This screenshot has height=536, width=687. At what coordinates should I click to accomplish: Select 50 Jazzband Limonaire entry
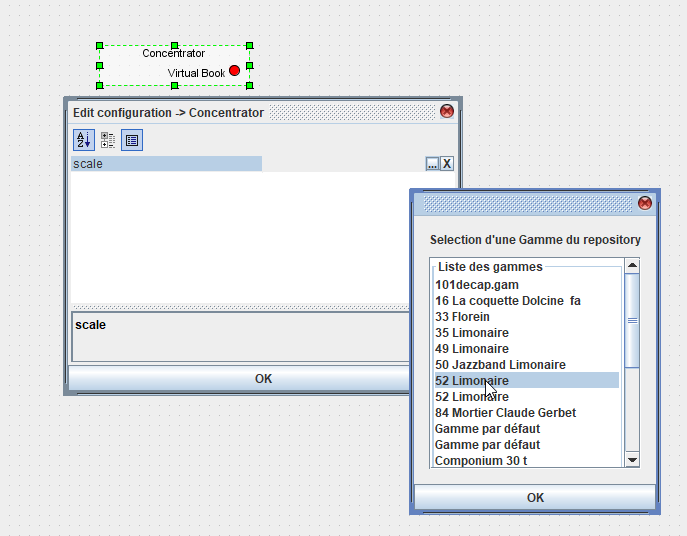(x=500, y=365)
